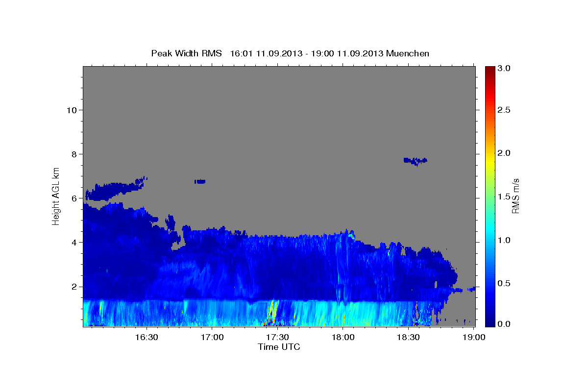Click the colorbar value 1.0
Screen dimensions: 588x392
(504, 240)
